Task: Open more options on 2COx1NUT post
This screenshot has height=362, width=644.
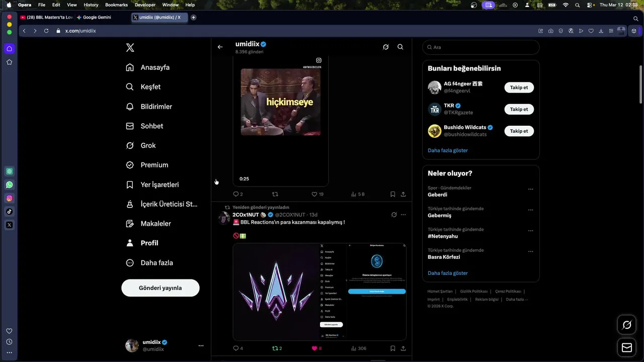Action: tap(403, 215)
